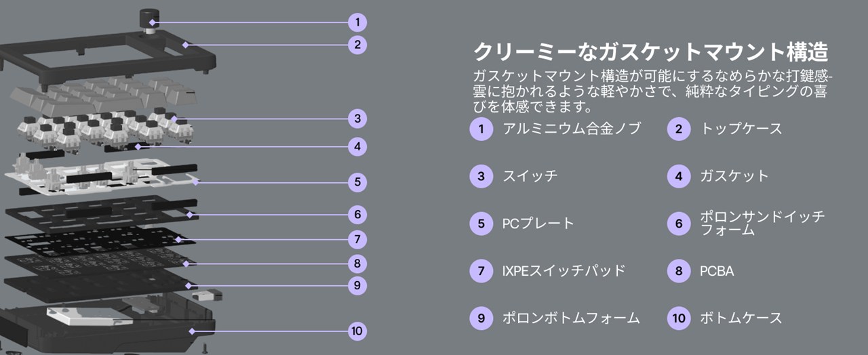
Task: Click callout badge 2 next to the top frame
Action: tap(357, 45)
